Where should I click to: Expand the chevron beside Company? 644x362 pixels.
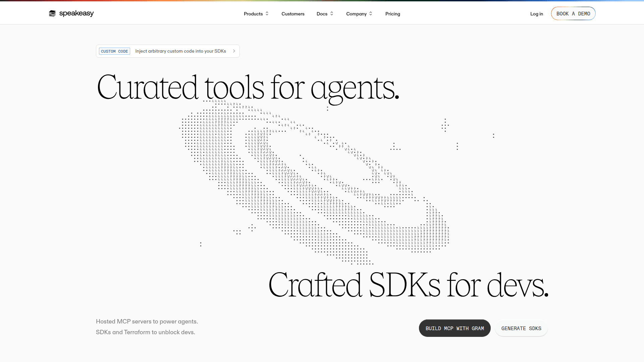pos(371,14)
